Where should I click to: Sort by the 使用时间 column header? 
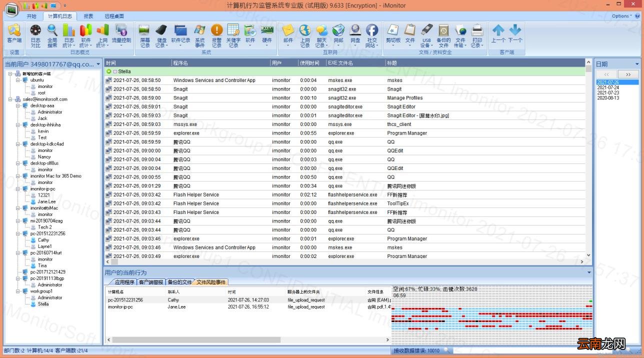(x=312, y=63)
